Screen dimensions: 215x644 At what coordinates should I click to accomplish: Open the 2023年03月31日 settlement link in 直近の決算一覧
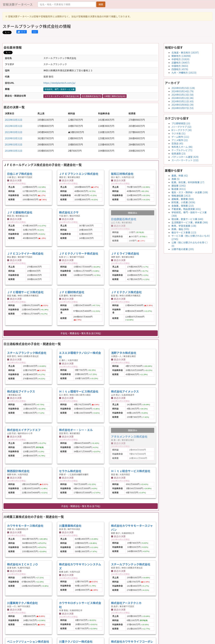[14, 120]
